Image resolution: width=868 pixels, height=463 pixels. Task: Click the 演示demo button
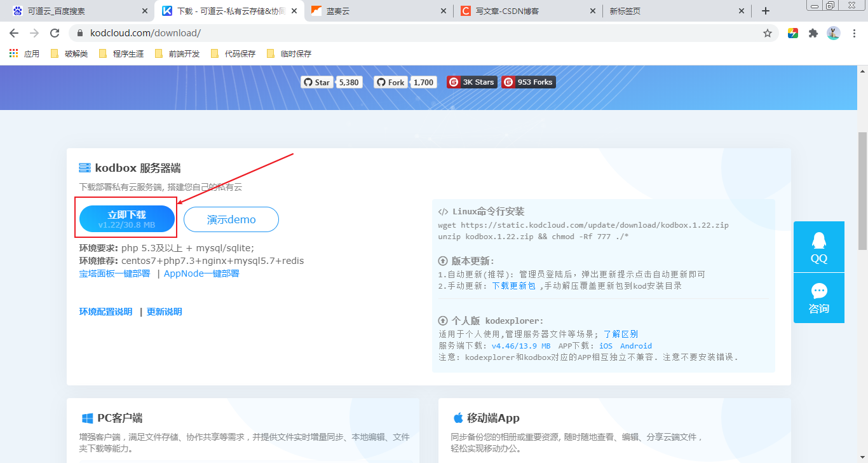(231, 219)
